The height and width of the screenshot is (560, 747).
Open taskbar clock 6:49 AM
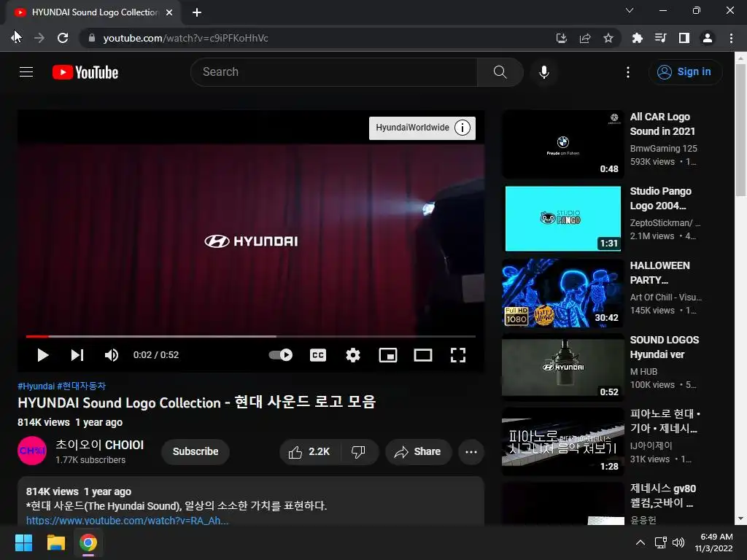(x=713, y=542)
